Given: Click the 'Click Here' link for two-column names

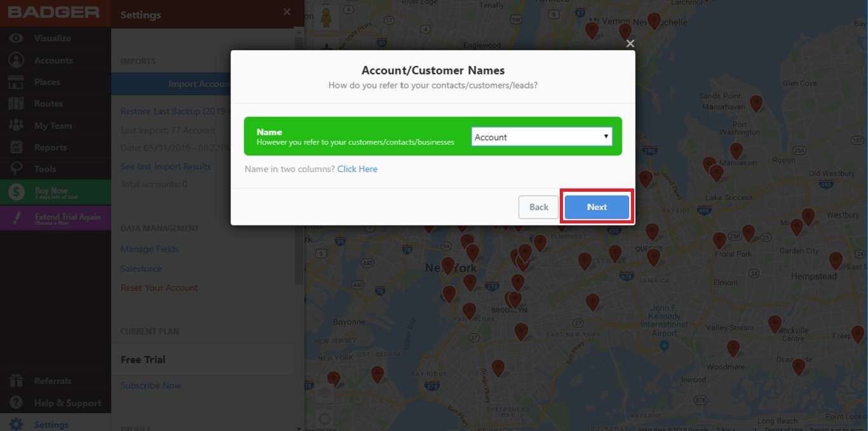Looking at the screenshot, I should click(x=357, y=169).
